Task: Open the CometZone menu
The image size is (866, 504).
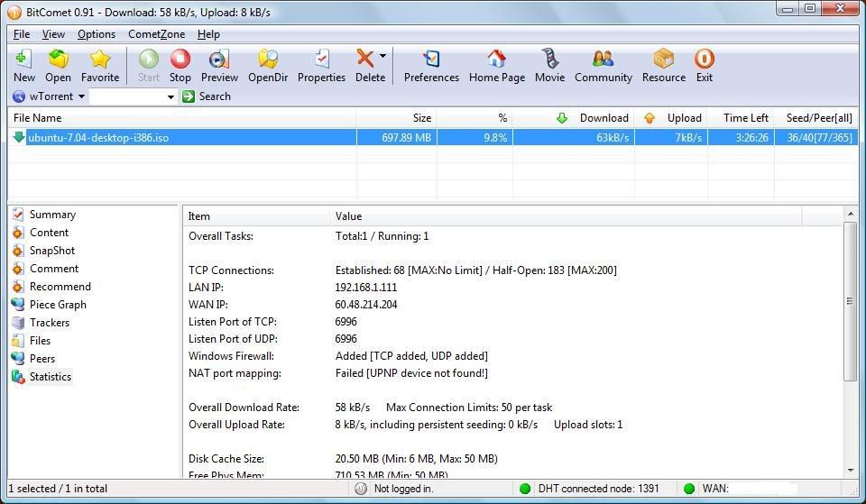Action: pyautogui.click(x=156, y=34)
